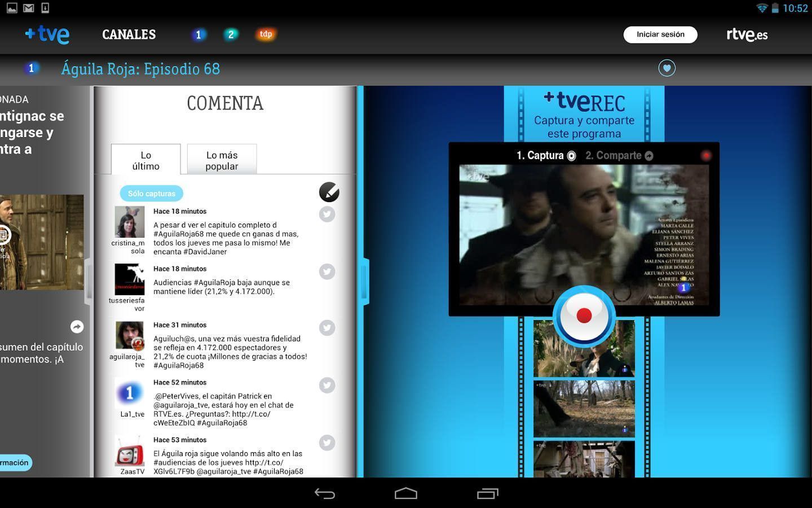Tap Twitter icon on aguilaroja_tve comment
Screen dimensions: 812x508
click(327, 327)
